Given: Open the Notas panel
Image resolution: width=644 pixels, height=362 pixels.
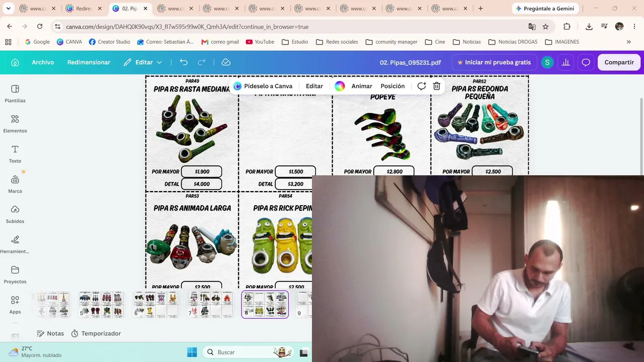Looking at the screenshot, I should [50, 333].
